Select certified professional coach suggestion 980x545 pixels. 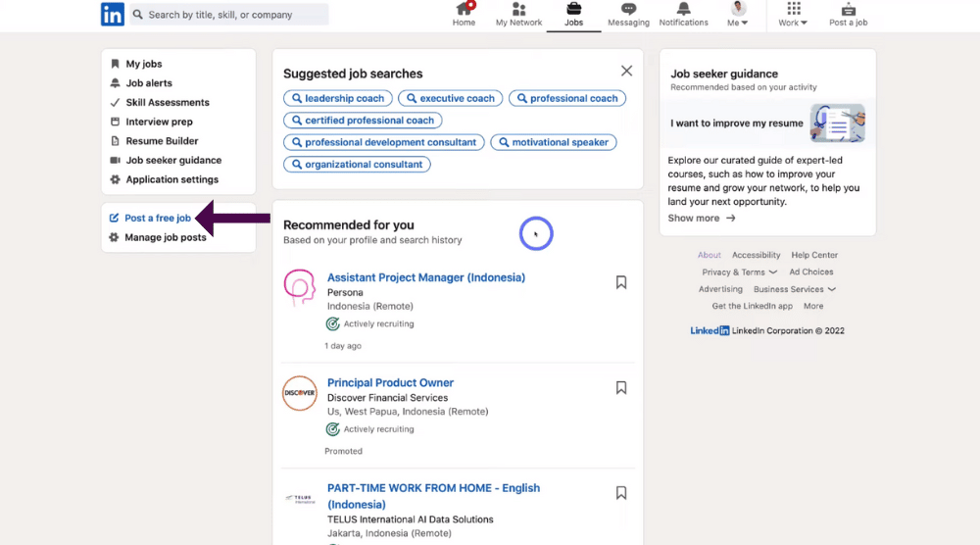pyautogui.click(x=363, y=120)
